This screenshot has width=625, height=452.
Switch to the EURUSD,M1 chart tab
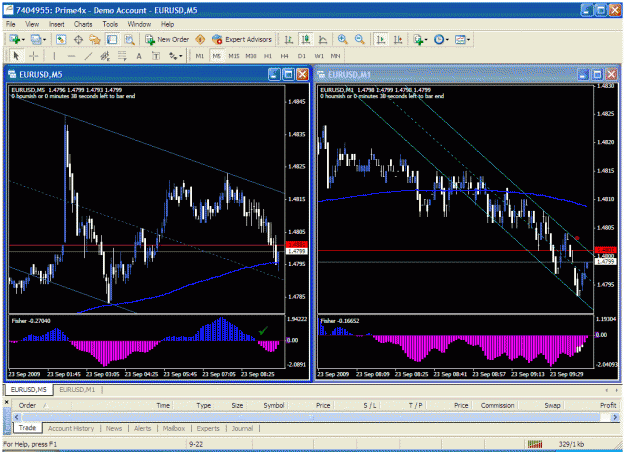(x=77, y=390)
